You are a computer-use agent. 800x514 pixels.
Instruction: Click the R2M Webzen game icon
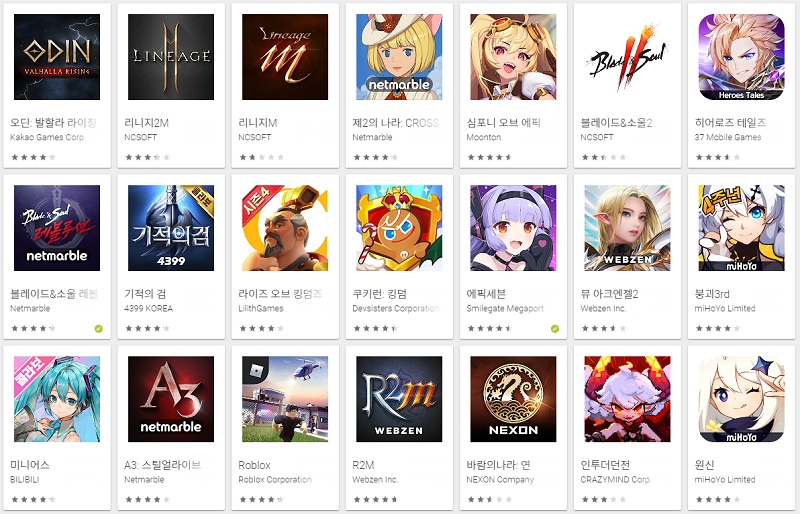(399, 399)
